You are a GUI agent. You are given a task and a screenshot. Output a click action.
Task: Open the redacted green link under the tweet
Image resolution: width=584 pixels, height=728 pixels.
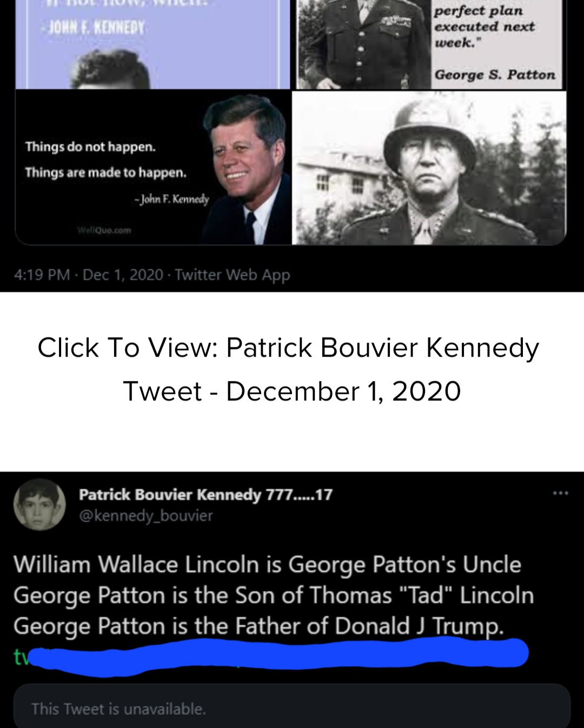[x=270, y=657]
